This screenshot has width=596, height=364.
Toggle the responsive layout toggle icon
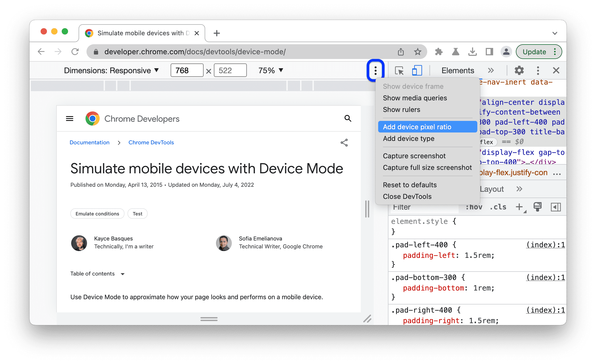[416, 71]
